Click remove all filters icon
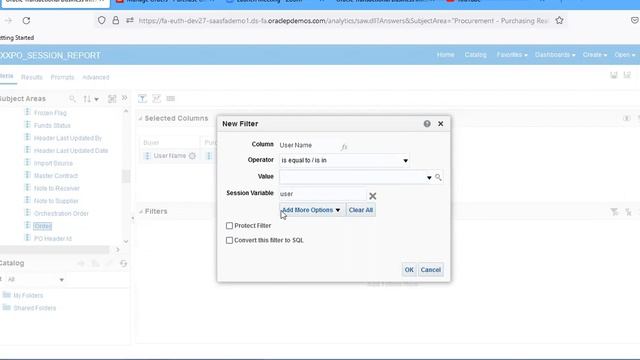The height and width of the screenshot is (360, 640). (x=629, y=212)
